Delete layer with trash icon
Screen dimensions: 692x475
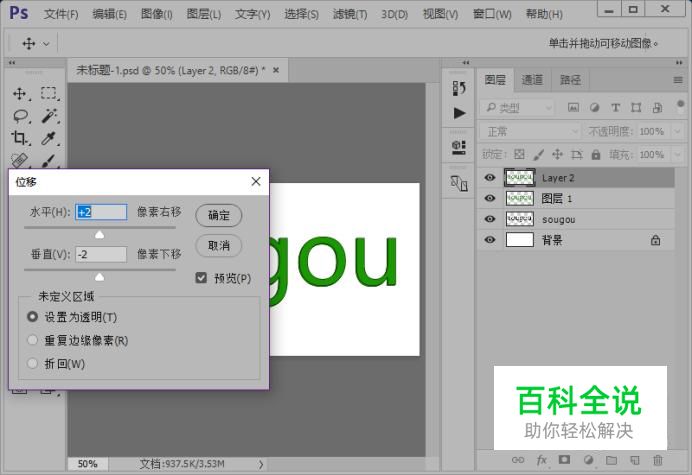658,460
